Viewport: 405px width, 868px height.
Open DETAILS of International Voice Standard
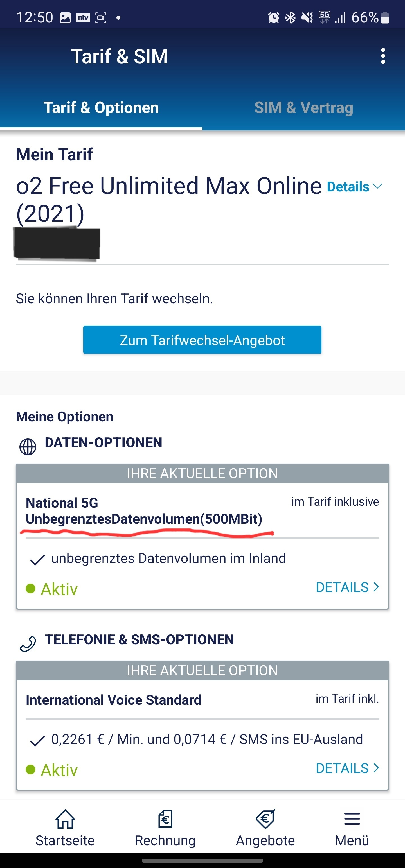point(348,768)
